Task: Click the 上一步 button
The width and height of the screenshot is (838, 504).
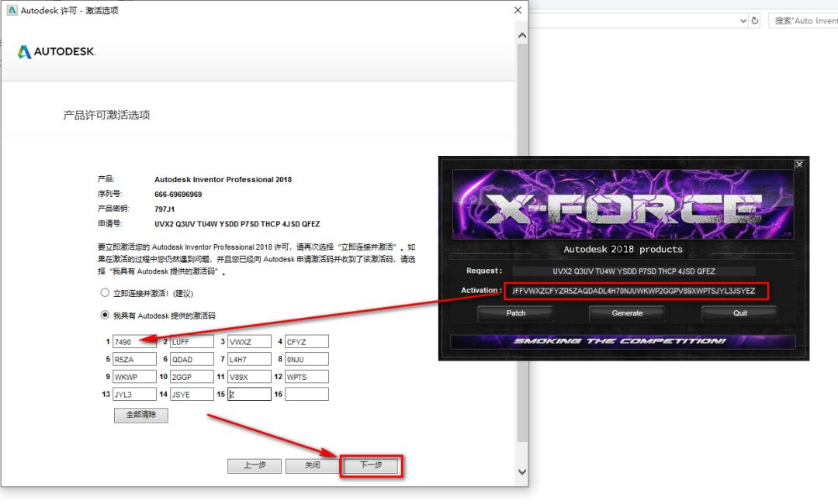Action: 255,466
